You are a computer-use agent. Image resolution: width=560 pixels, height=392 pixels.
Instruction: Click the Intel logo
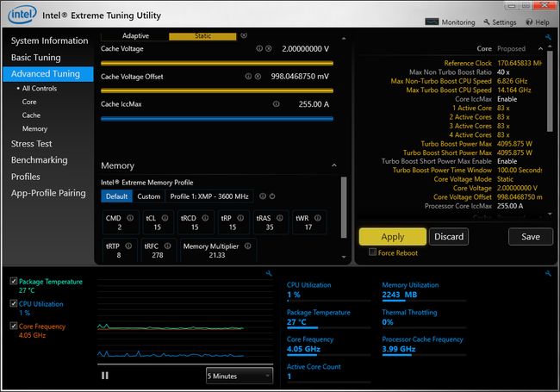[22, 15]
